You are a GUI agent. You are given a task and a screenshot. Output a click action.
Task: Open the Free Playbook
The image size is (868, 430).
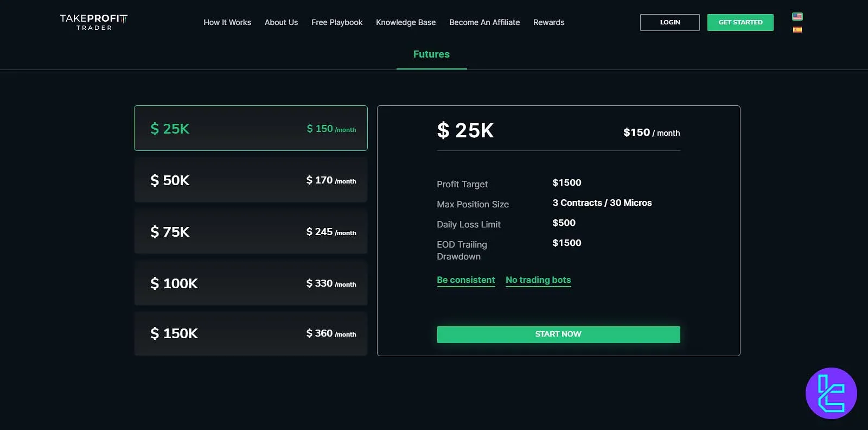tap(336, 22)
